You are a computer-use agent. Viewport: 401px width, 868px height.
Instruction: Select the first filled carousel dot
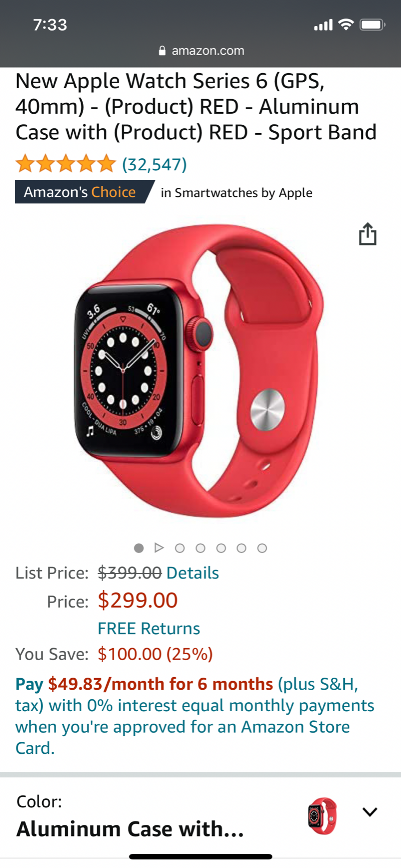click(x=139, y=548)
